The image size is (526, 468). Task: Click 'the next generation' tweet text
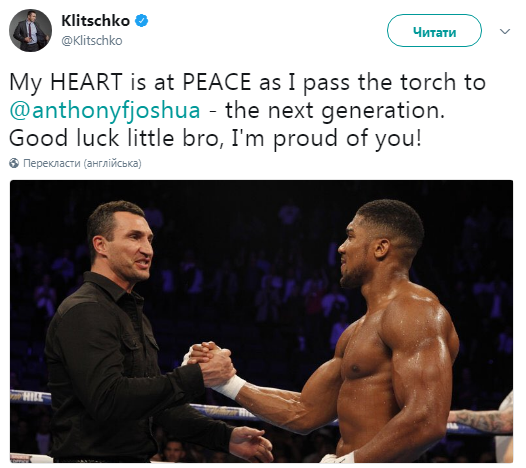[x=334, y=110]
